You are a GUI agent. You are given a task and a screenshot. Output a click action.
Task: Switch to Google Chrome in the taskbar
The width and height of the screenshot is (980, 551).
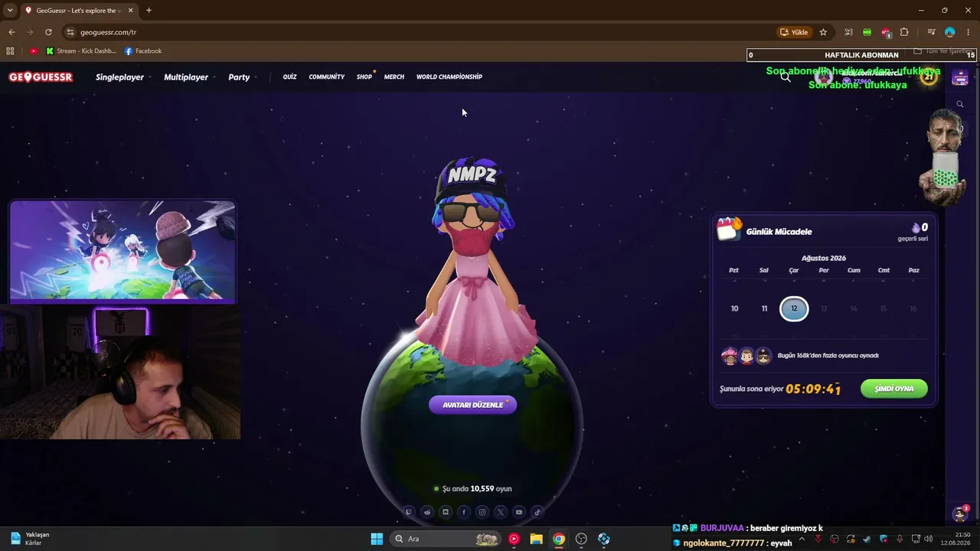click(x=559, y=539)
